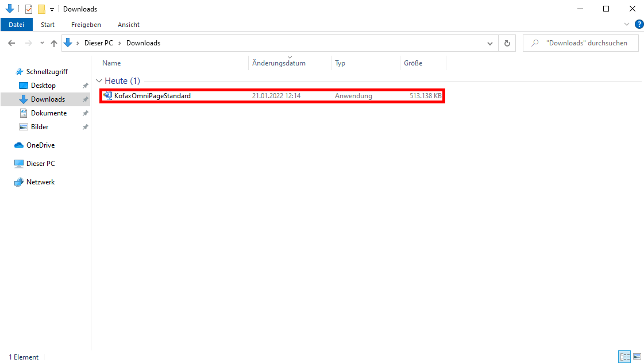Switch to the Ansicht ribbon tab
This screenshot has width=644, height=363.
pos(129,25)
